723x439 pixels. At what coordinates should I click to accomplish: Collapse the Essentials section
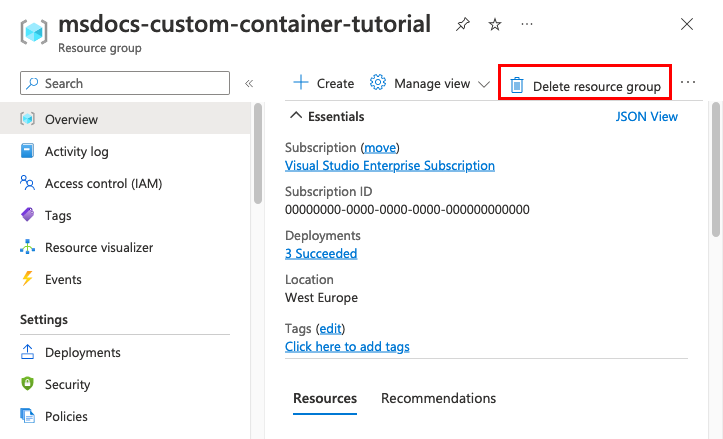tap(295, 117)
